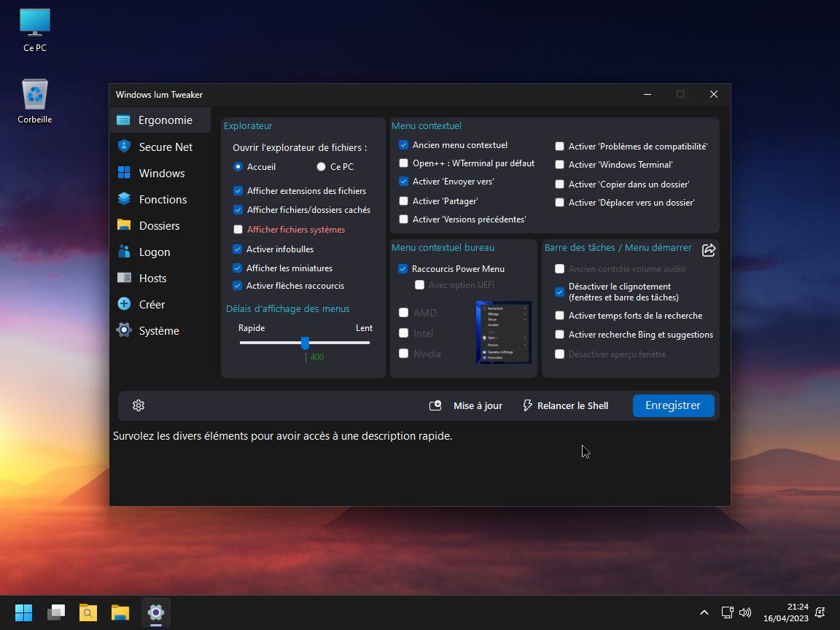
Task: Click the desktop context menu preview thumbnail
Action: click(x=504, y=332)
